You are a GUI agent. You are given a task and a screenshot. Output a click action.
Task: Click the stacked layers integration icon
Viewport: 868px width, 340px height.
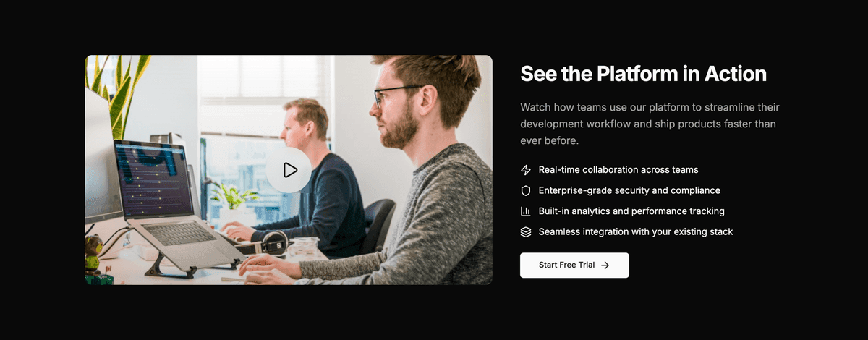[x=526, y=232]
